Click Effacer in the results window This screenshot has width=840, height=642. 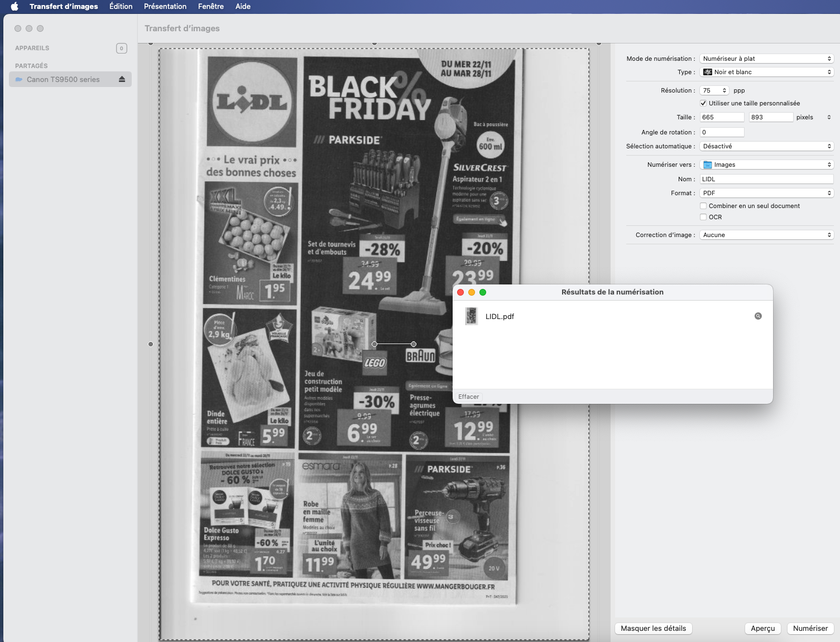pyautogui.click(x=469, y=397)
